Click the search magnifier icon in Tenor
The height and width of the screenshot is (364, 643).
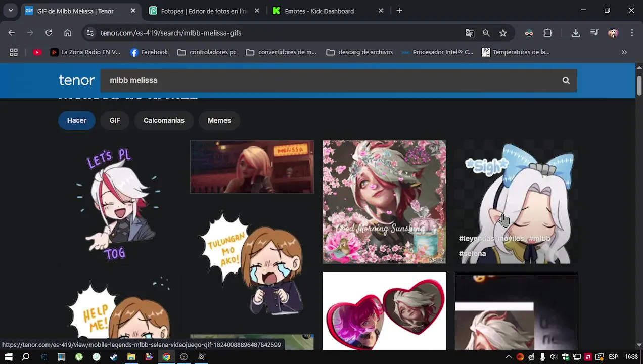click(566, 80)
